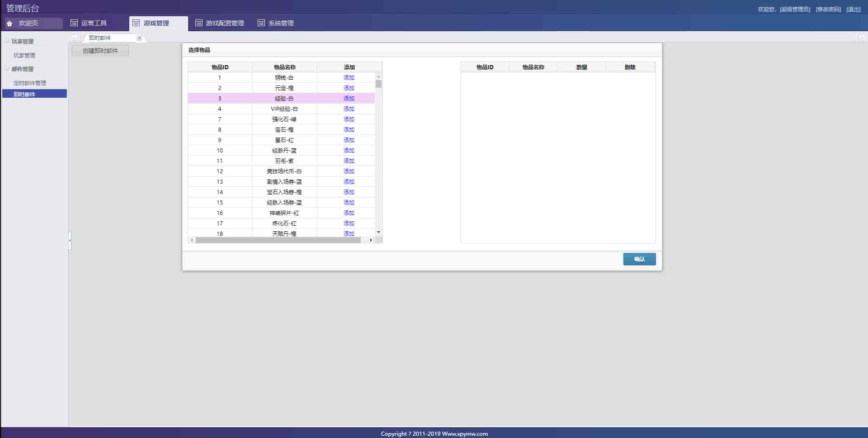Add the VIP经验-白 item via 添加
Image resolution: width=868 pixels, height=438 pixels.
coord(349,109)
